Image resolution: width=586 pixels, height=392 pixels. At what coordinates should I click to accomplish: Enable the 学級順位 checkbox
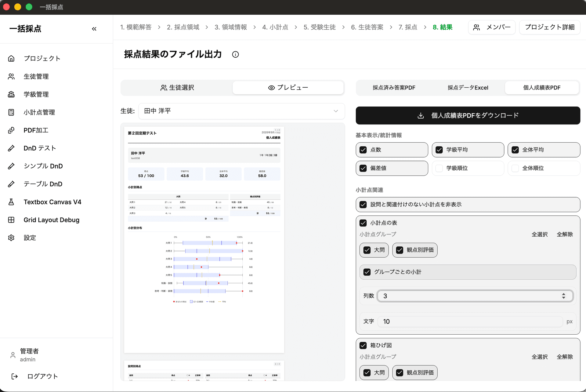[x=439, y=168]
